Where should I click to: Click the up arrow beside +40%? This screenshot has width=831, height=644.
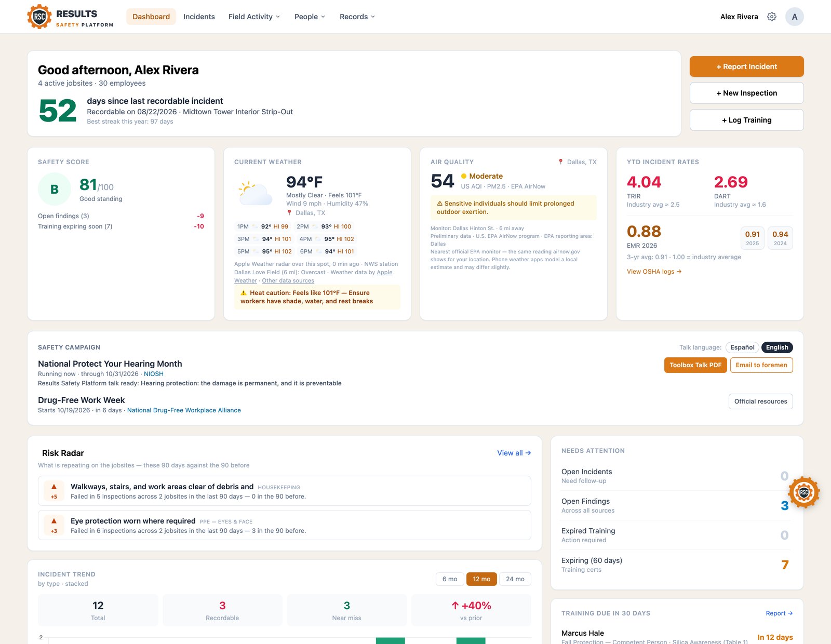click(x=455, y=606)
